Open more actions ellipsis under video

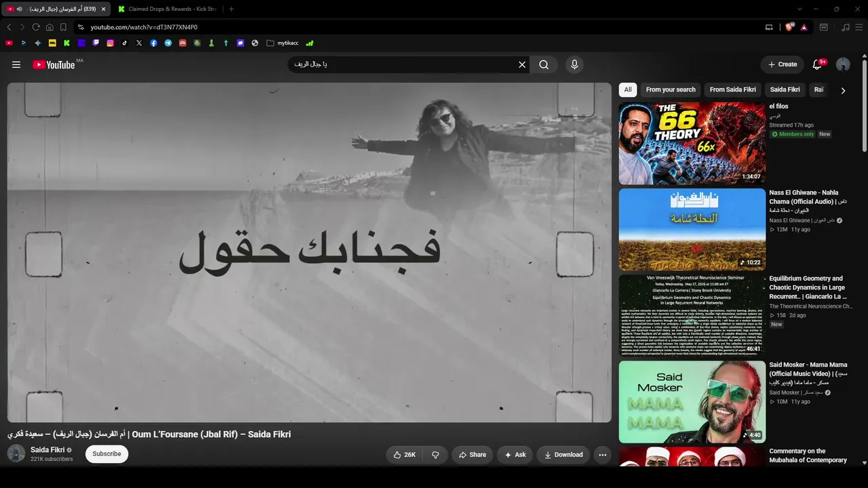click(602, 455)
